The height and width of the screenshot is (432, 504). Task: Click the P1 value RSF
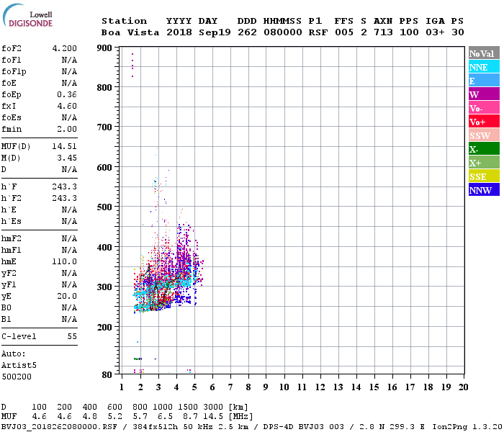coord(318,32)
